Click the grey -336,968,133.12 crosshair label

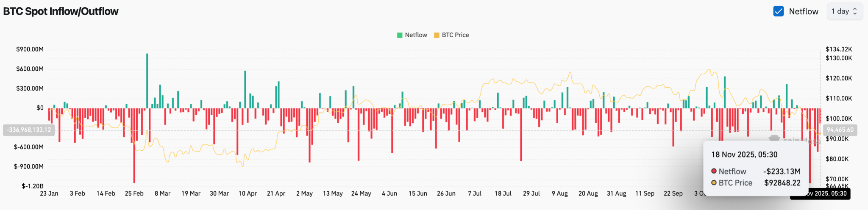pos(29,130)
